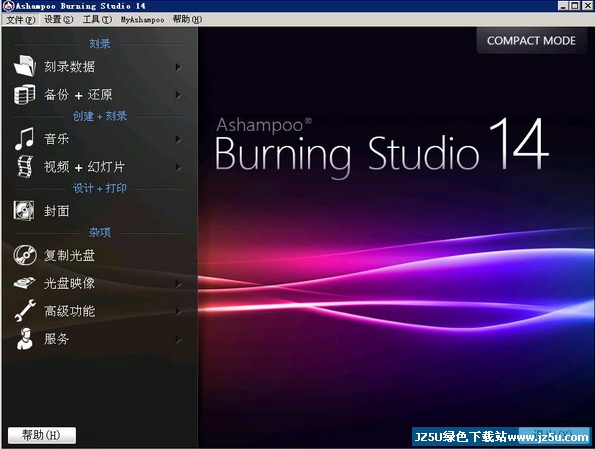The image size is (595, 449).
Task: Expand the 光盘映像 submenu arrow
Action: coord(178,284)
